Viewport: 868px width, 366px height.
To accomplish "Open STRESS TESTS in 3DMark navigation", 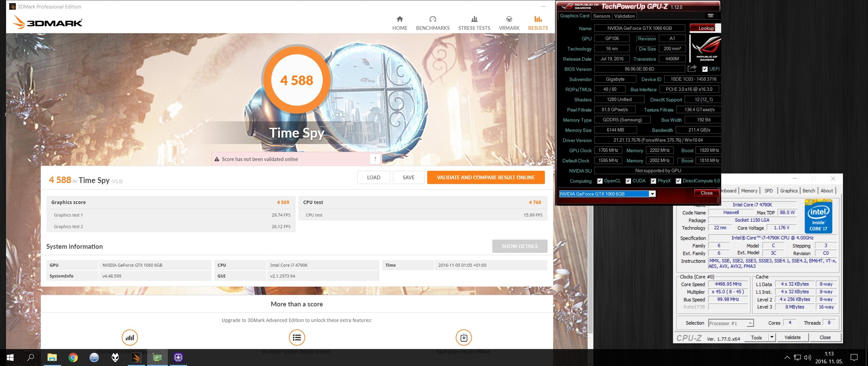I will point(474,23).
